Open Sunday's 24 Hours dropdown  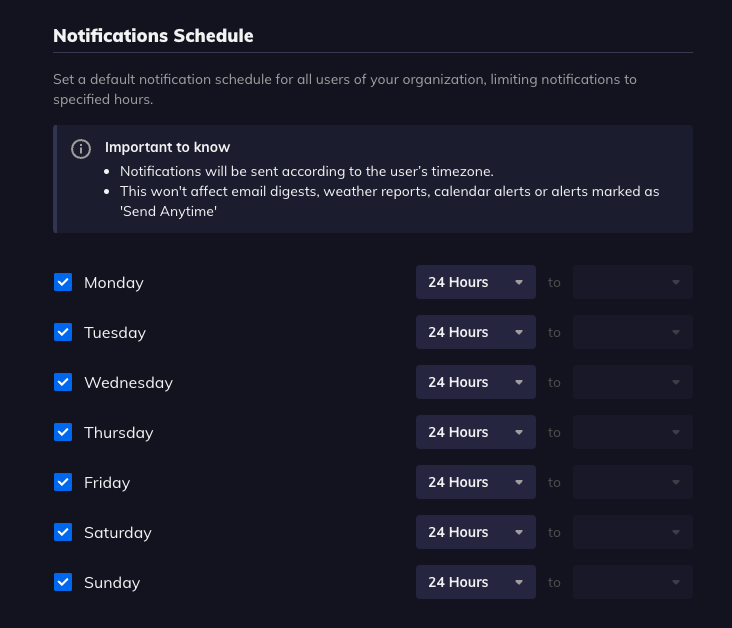475,582
